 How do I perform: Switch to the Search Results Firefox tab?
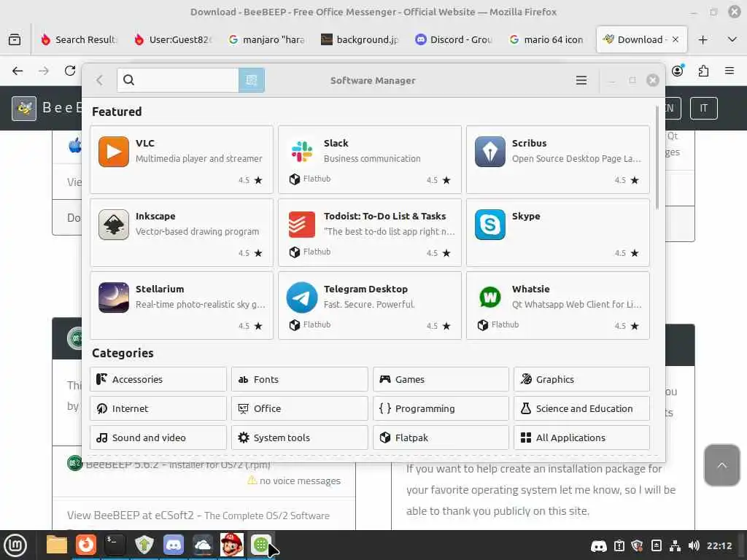79,39
